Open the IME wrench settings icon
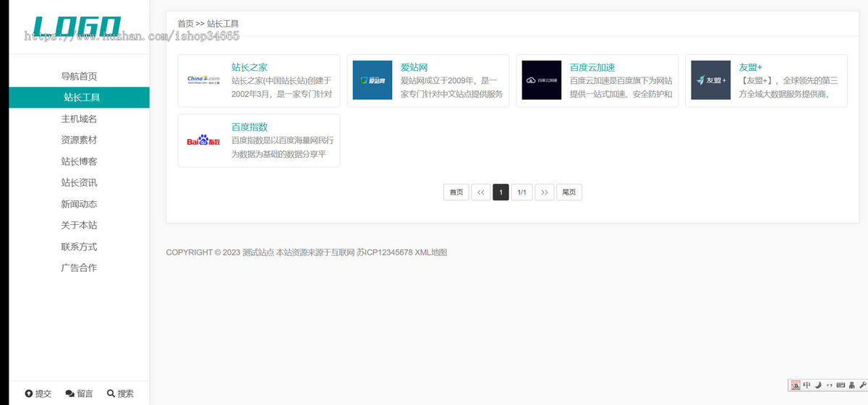Viewport: 868px width, 405px height. tap(862, 385)
